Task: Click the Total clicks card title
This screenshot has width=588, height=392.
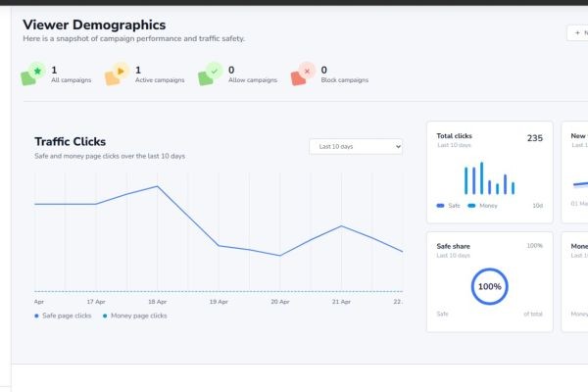Action: pos(454,136)
